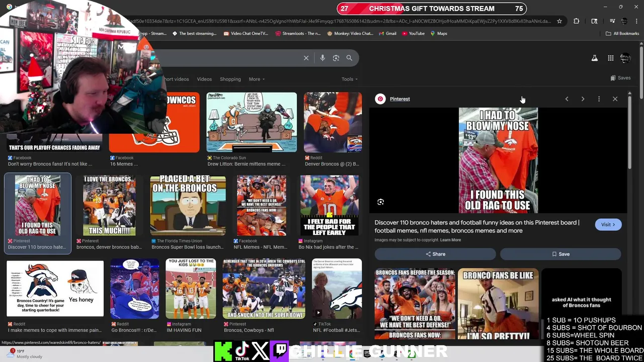Bookmark this page with the star icon
The height and width of the screenshot is (362, 644).
(559, 21)
